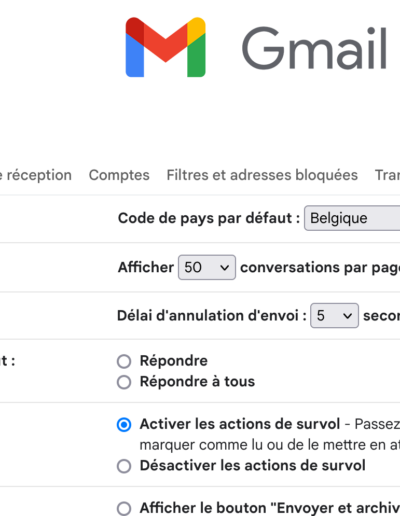The image size is (400, 516).
Task: Click the marquer comme lu description text
Action: [x=270, y=445]
